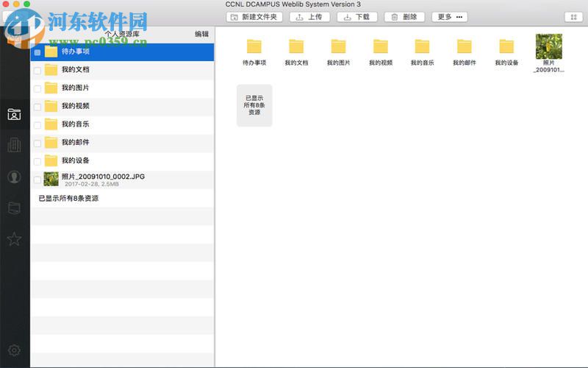
Task: Select 我的音乐 in the list
Action: tap(122, 124)
